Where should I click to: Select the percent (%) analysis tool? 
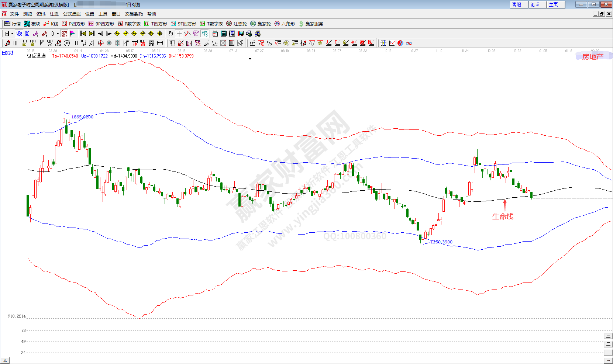click(269, 43)
